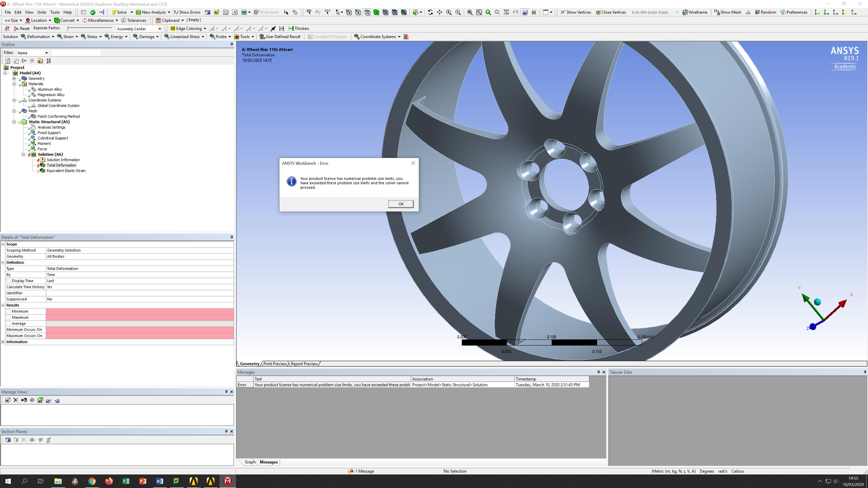Screen dimensions: 868x488
Task: Expand the Information section in Details
Action: pyautogui.click(x=3, y=342)
